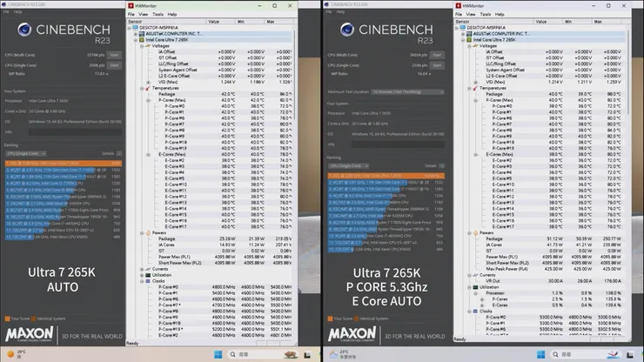
Task: Click the Currents icon in left HWMonitor
Action: pyautogui.click(x=148, y=269)
